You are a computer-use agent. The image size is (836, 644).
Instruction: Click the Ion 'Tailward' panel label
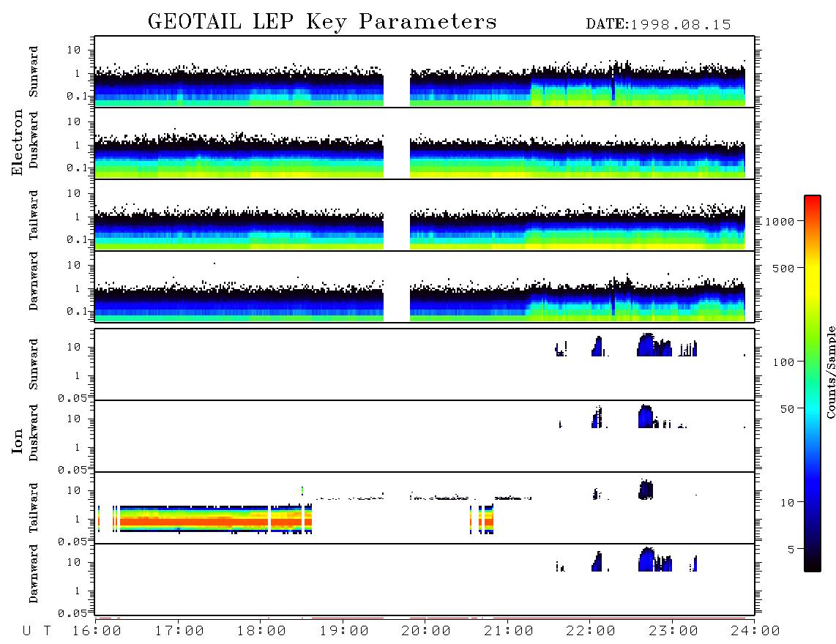tap(34, 507)
